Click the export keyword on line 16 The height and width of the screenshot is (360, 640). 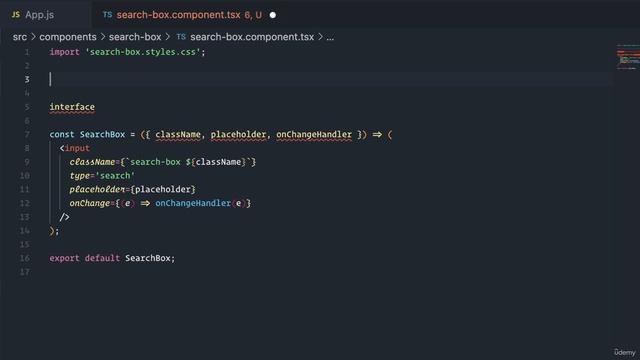64,258
